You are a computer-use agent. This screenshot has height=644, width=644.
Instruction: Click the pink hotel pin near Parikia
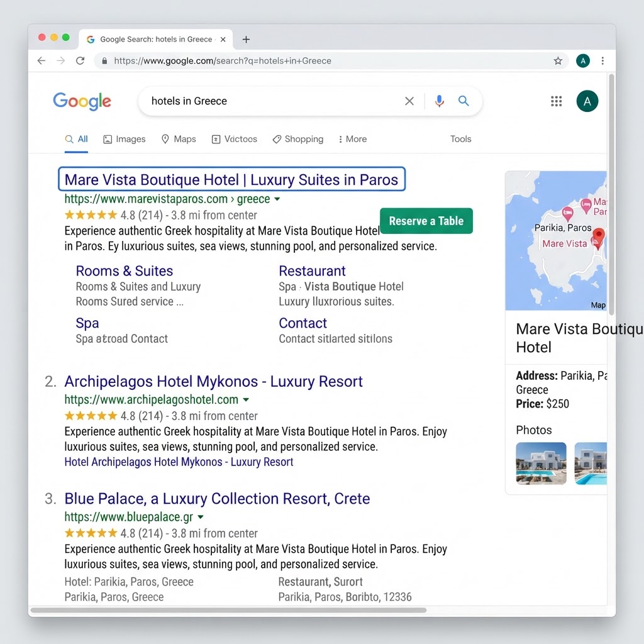point(568,213)
